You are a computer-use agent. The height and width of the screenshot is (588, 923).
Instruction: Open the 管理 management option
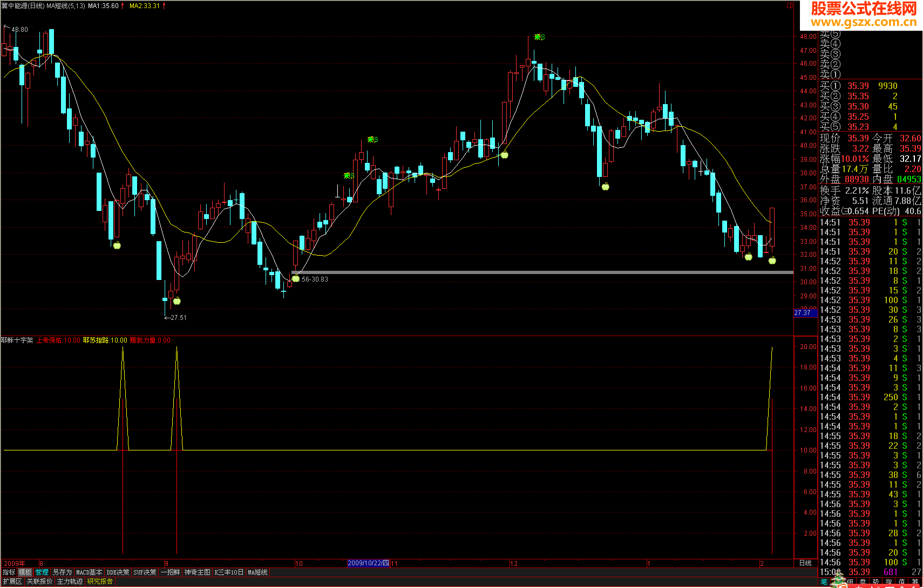[x=42, y=572]
